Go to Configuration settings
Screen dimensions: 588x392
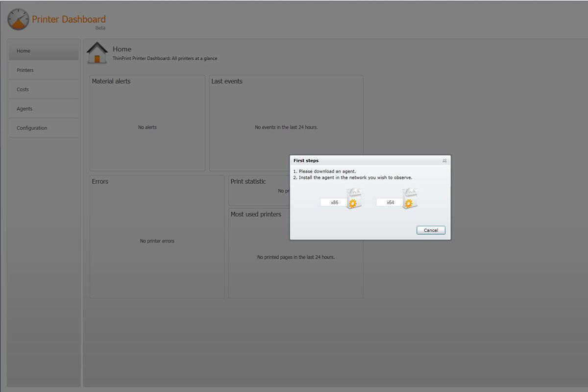pyautogui.click(x=31, y=127)
